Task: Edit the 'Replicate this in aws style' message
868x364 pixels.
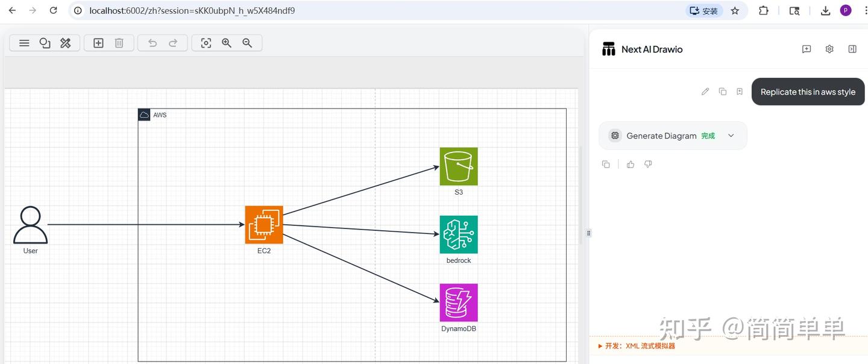Action: 705,92
